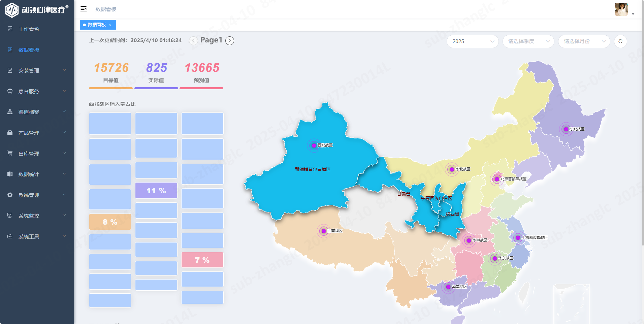Open 安装管理 menu label
644x324 pixels.
pyautogui.click(x=29, y=71)
